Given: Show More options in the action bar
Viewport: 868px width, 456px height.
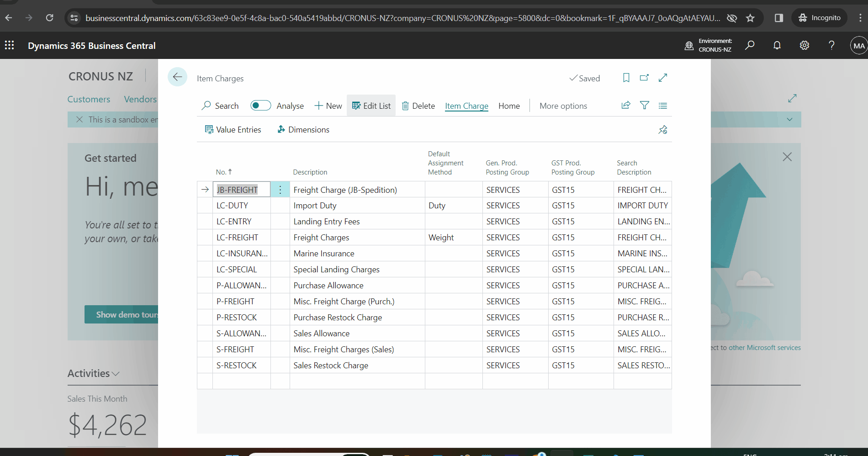Looking at the screenshot, I should pyautogui.click(x=563, y=106).
